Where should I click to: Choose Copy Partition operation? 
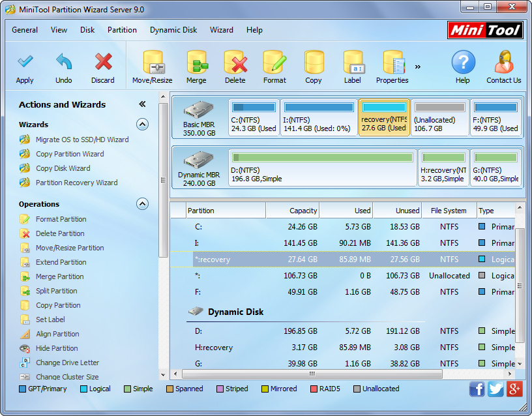coord(50,305)
